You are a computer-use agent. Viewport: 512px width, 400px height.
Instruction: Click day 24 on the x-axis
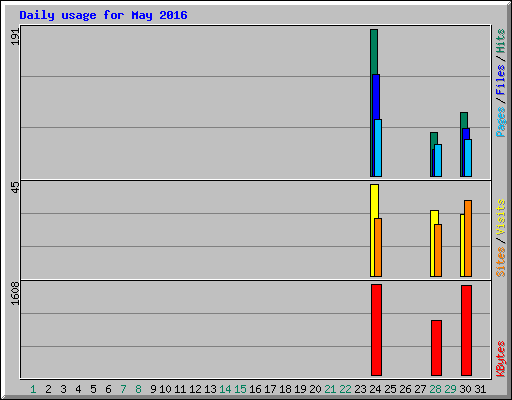point(375,389)
